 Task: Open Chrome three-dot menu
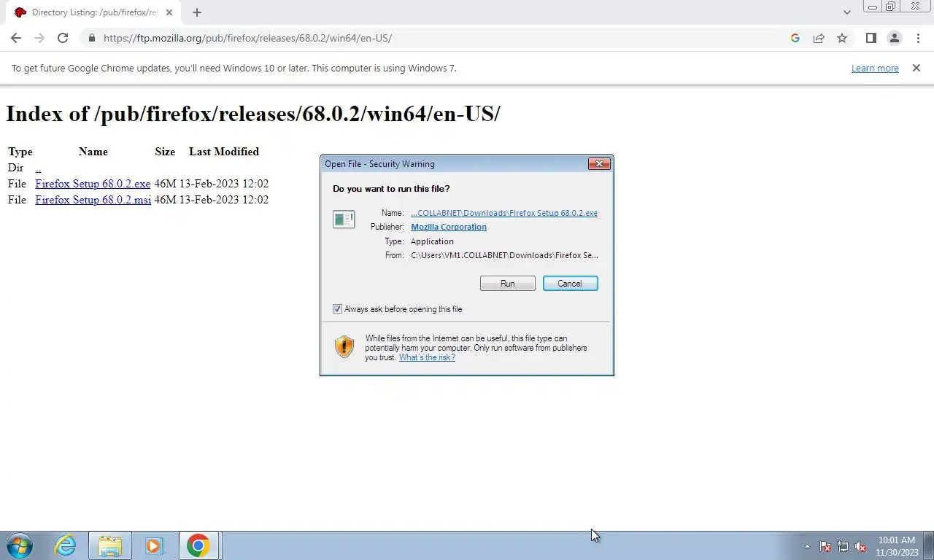click(918, 38)
